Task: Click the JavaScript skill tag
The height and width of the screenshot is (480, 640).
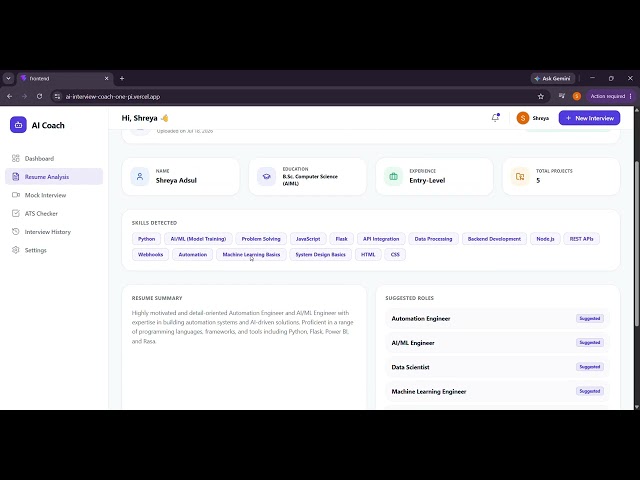Action: (x=308, y=239)
